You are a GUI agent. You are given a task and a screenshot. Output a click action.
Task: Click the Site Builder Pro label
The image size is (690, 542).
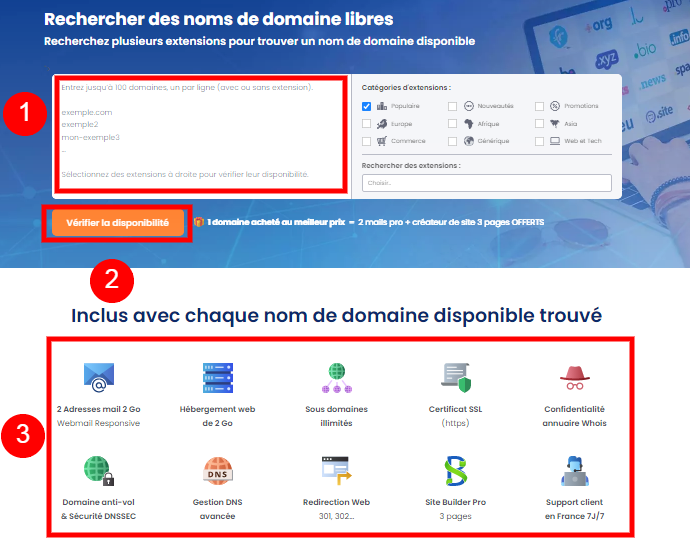tap(455, 502)
